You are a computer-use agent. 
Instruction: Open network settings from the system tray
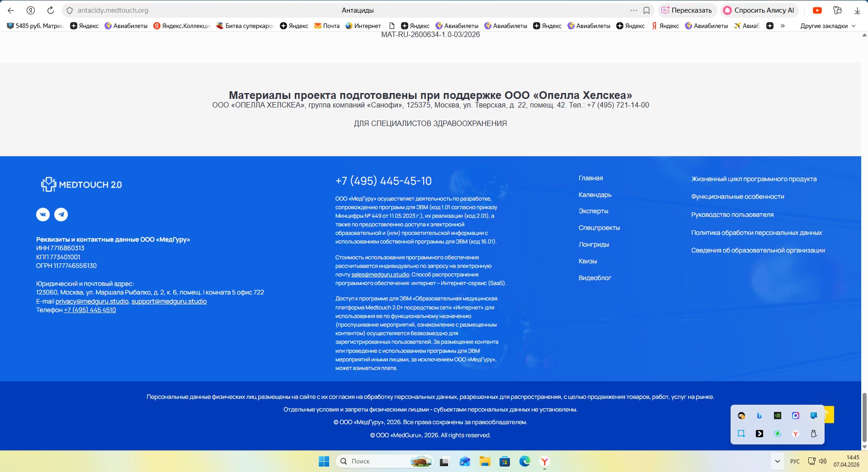click(812, 461)
